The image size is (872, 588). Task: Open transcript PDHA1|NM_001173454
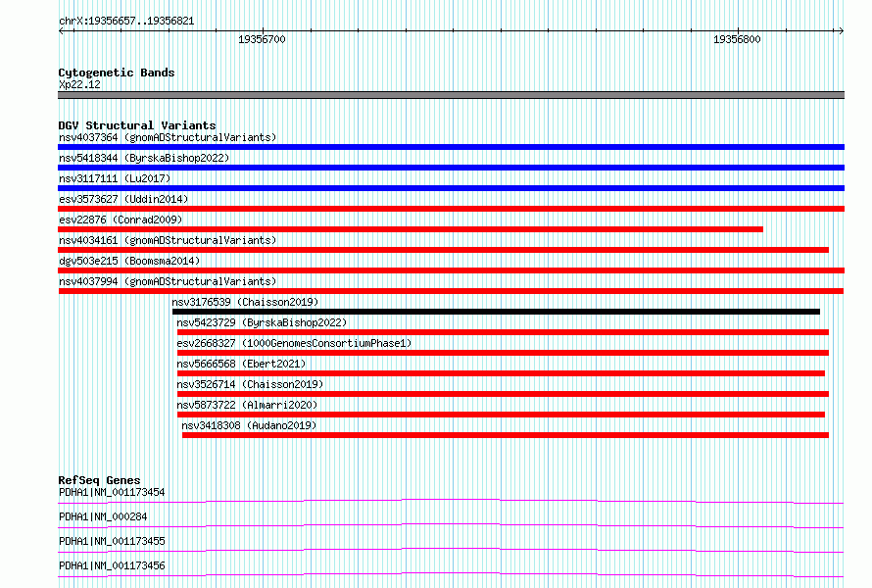pyautogui.click(x=112, y=492)
